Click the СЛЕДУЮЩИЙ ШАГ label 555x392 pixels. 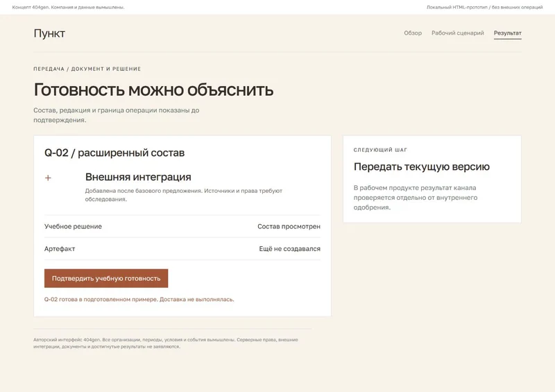pos(380,150)
